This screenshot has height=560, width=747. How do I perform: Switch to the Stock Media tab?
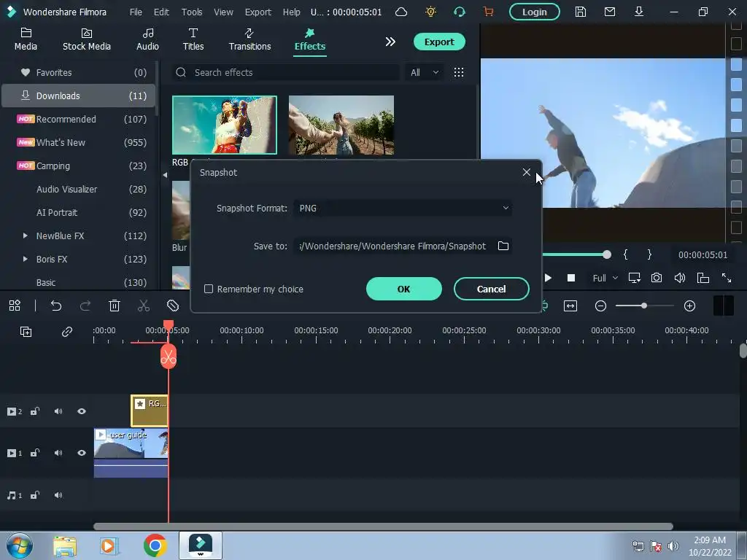pos(86,39)
